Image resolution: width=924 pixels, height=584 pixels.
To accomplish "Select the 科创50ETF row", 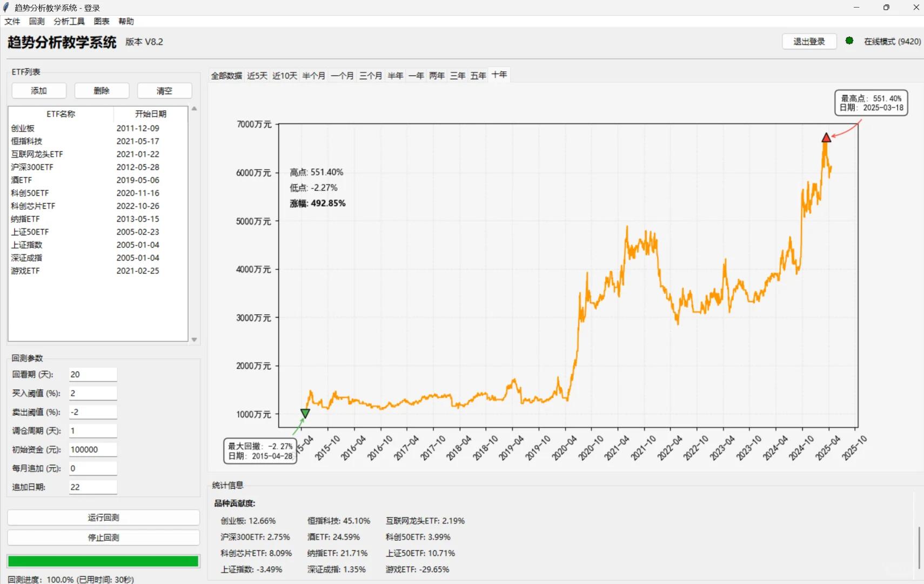I will point(98,193).
